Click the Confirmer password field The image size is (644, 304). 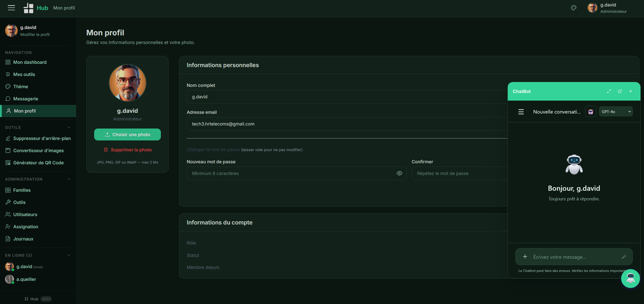pos(460,173)
